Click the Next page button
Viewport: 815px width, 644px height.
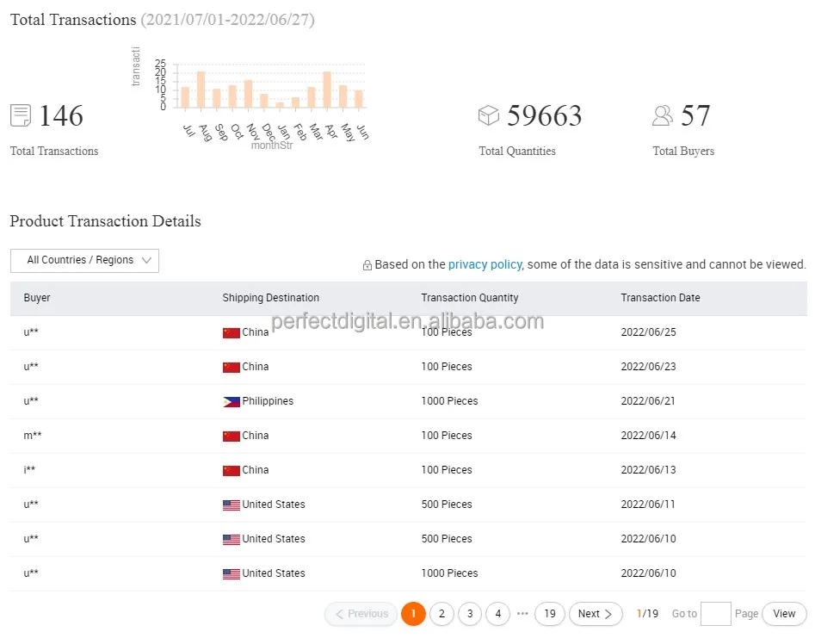point(596,614)
